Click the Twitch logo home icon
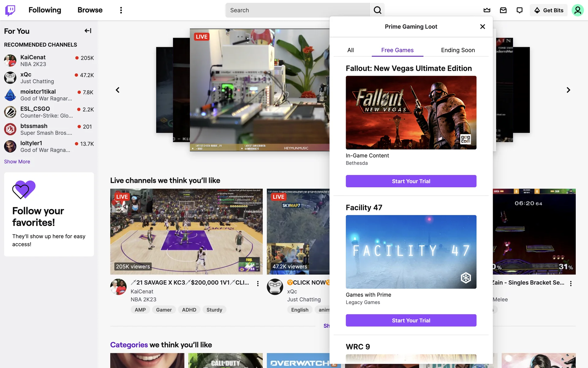 10,10
